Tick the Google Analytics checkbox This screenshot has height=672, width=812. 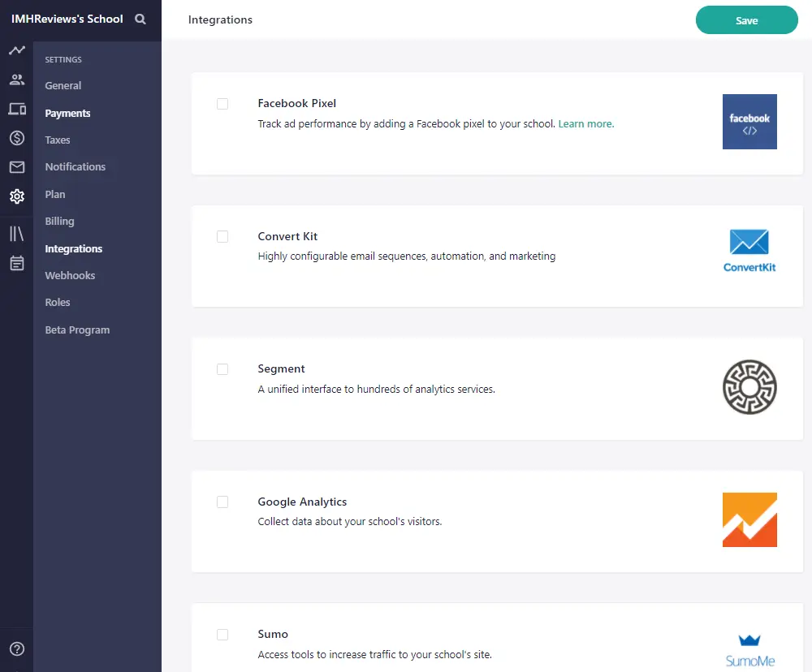point(222,502)
